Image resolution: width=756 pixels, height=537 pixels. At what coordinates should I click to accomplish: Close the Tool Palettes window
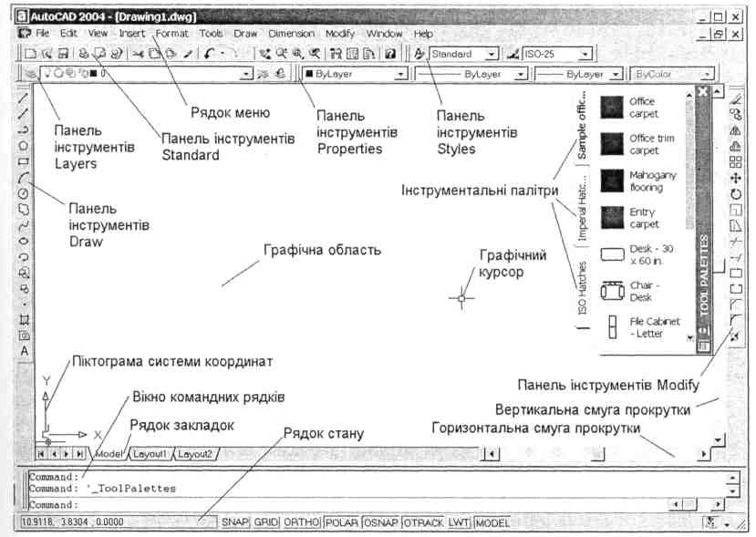click(x=703, y=91)
